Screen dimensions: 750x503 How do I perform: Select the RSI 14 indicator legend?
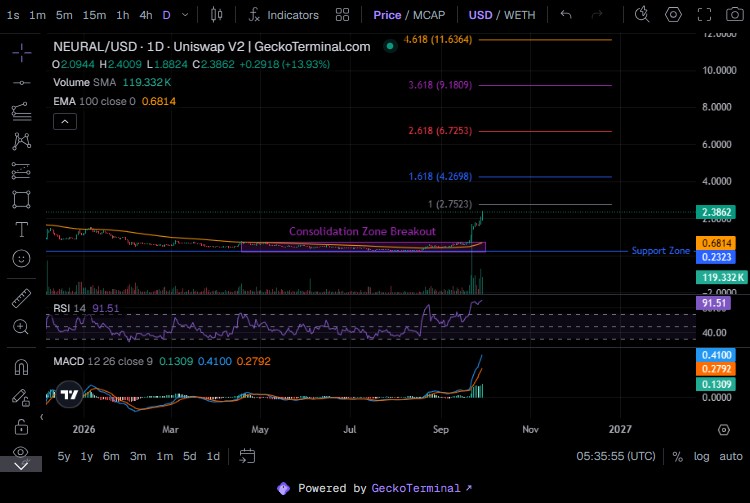click(69, 308)
